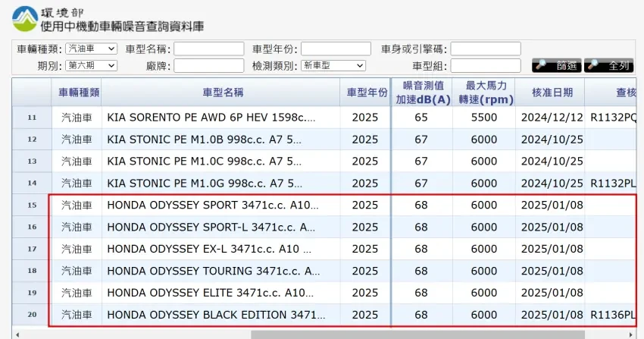Sort by 最大馬力 轉速(rpm) column header
644x339 pixels.
click(484, 93)
